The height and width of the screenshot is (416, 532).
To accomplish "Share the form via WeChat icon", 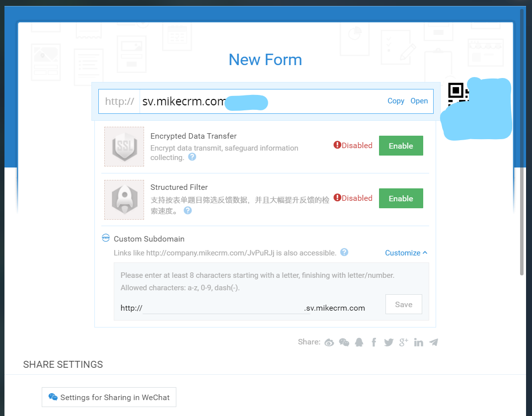I will 344,342.
